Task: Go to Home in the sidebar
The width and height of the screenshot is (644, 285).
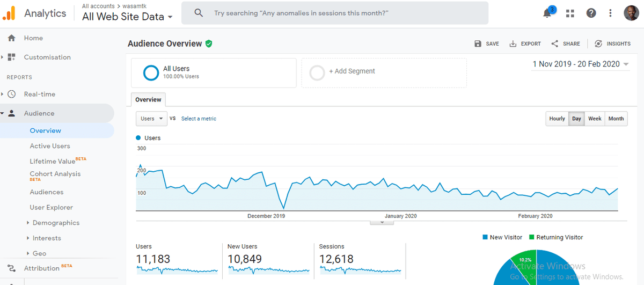Action: (33, 38)
